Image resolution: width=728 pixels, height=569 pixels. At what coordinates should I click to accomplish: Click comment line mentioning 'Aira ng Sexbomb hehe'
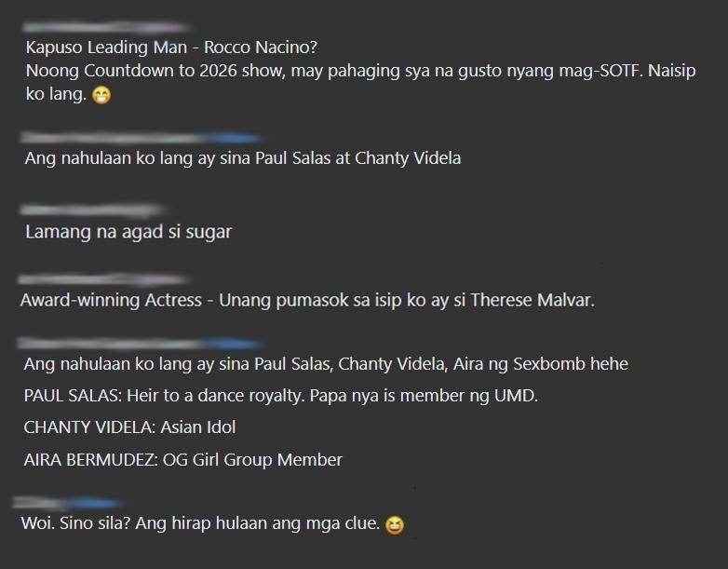326,364
